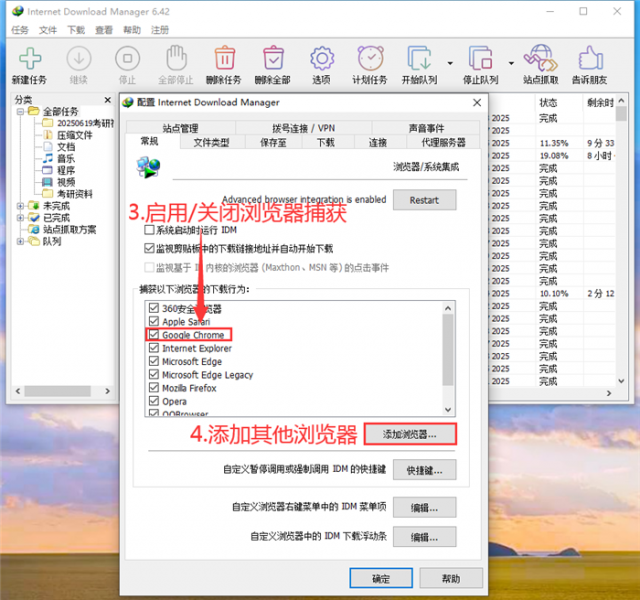Click the Delete Task (删除任务) trash icon
Image resolution: width=640 pixels, height=600 pixels.
pos(224,58)
